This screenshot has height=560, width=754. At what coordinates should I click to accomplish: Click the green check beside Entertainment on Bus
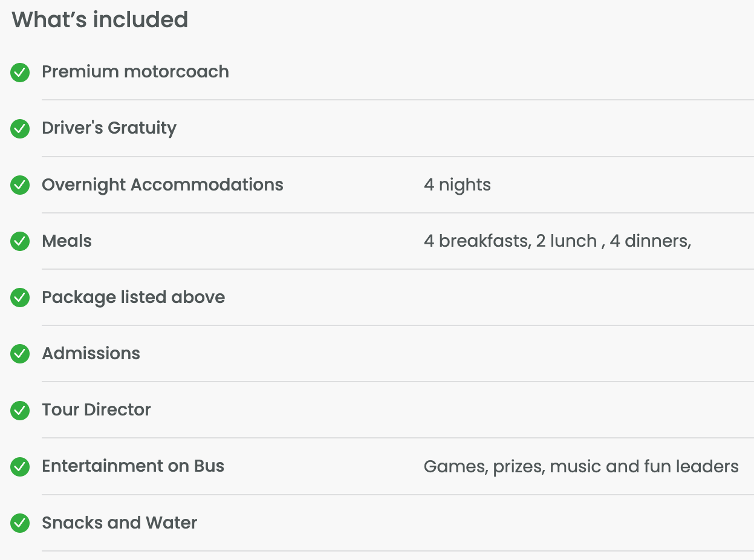click(20, 466)
